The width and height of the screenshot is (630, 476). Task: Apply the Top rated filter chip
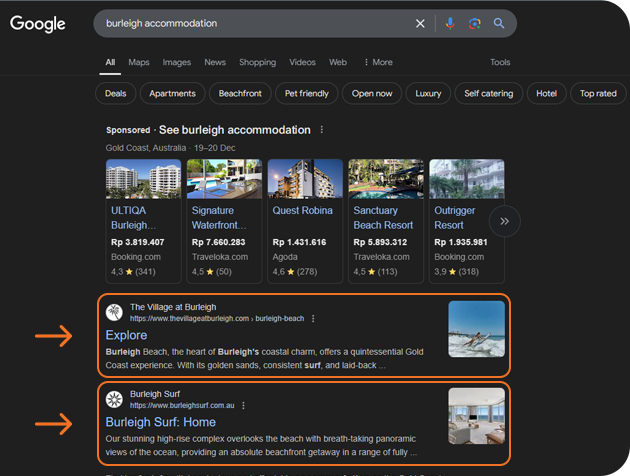[x=598, y=94]
